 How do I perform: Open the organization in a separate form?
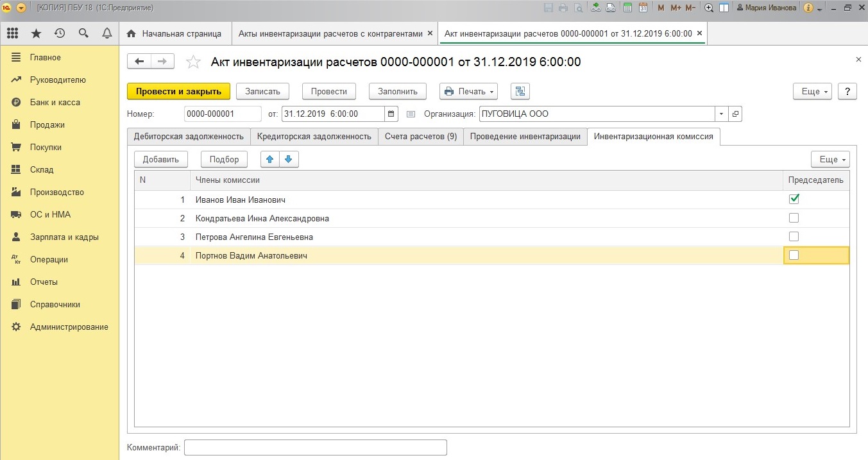[x=735, y=114]
